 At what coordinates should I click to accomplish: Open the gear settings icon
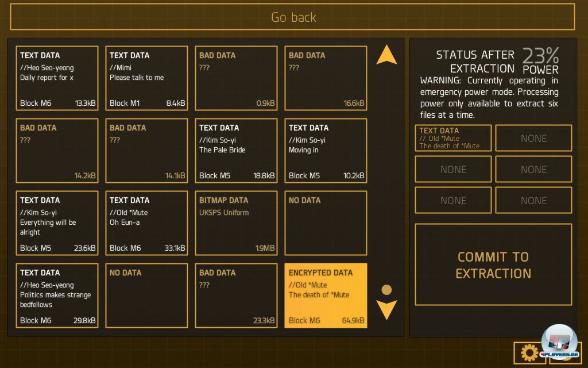tap(529, 352)
